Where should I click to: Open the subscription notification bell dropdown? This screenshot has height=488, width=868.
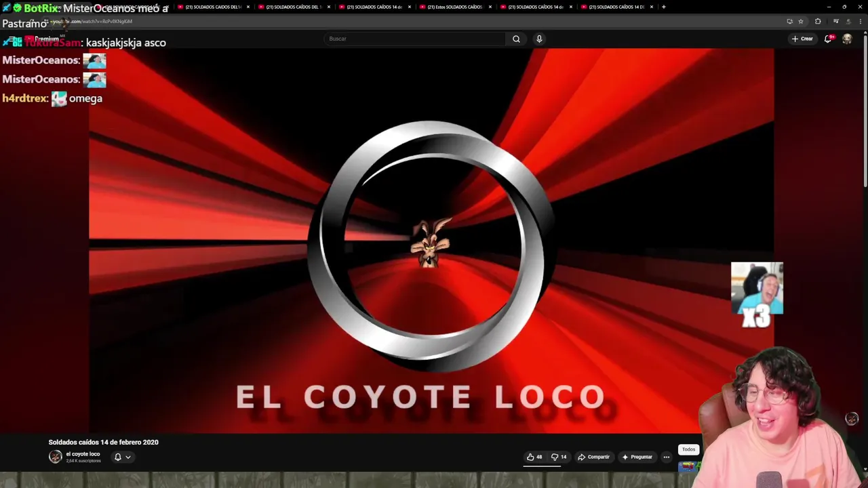pyautogui.click(x=122, y=457)
